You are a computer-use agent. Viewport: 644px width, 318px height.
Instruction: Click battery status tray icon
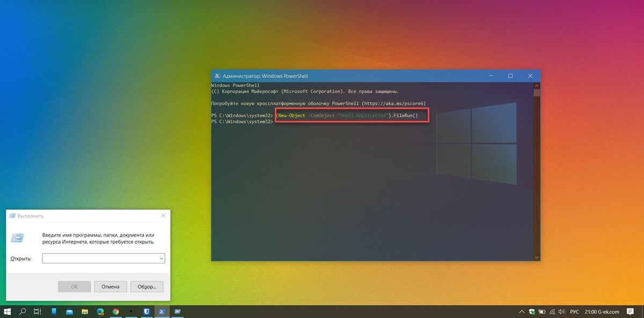point(542,312)
